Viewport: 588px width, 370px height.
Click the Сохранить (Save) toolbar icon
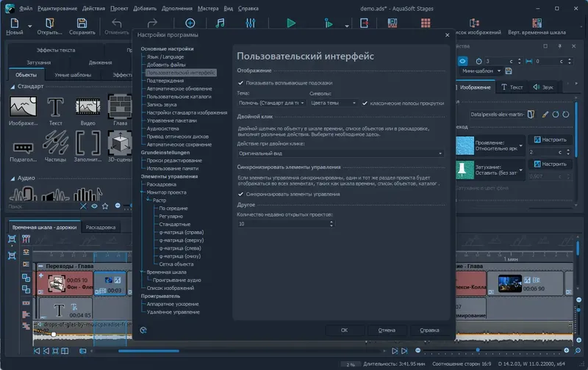(82, 23)
